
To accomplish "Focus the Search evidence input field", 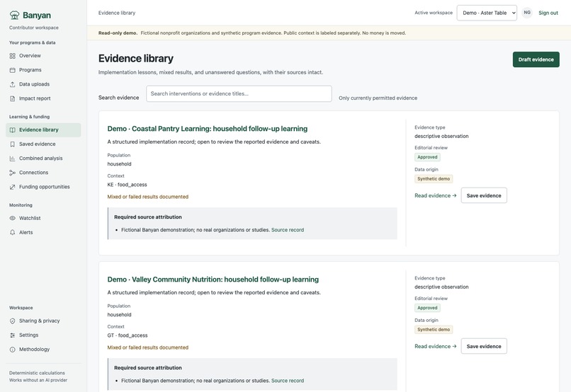I will coord(239,94).
